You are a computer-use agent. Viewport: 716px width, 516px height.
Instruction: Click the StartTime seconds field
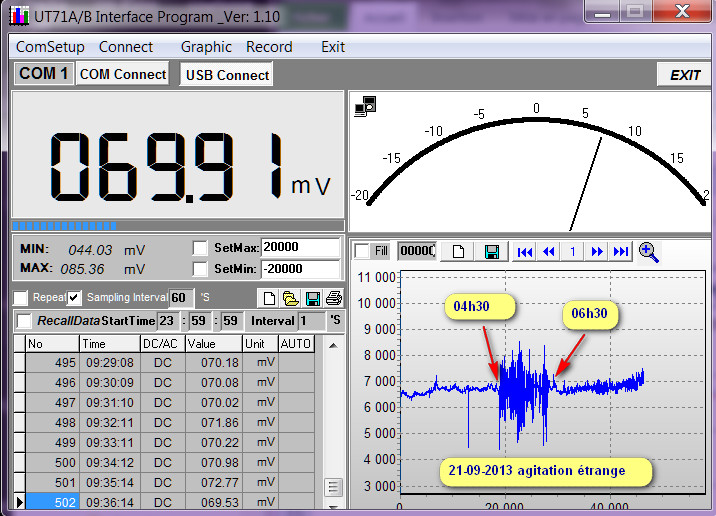231,321
